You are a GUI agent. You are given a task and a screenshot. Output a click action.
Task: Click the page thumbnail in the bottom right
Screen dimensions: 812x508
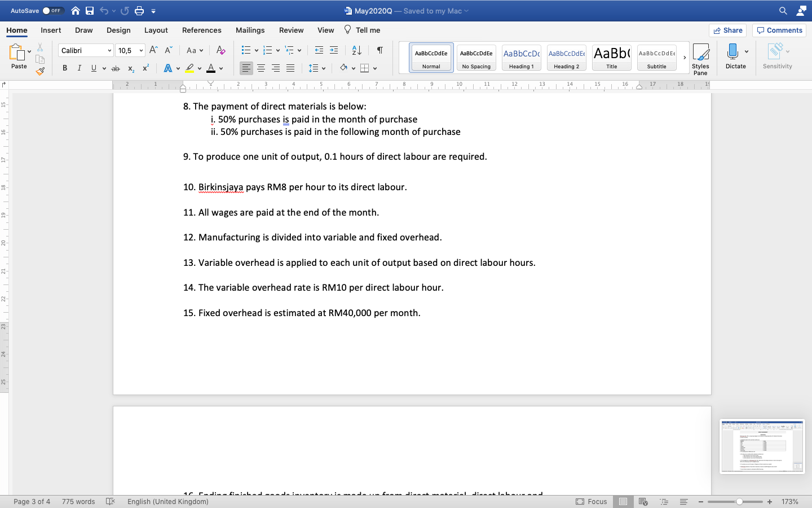(762, 446)
